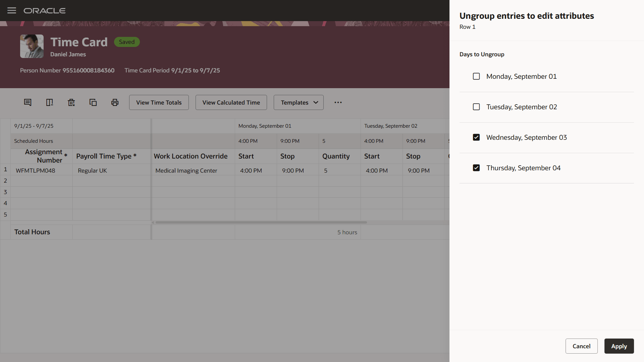Image resolution: width=644 pixels, height=362 pixels.
Task: Check Tuesday, September 02 checkbox
Action: click(x=476, y=107)
